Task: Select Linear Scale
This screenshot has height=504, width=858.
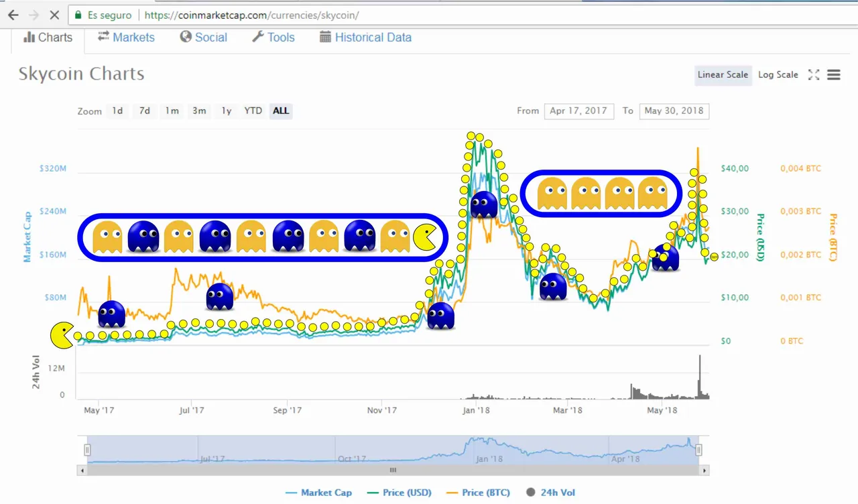Action: click(723, 74)
